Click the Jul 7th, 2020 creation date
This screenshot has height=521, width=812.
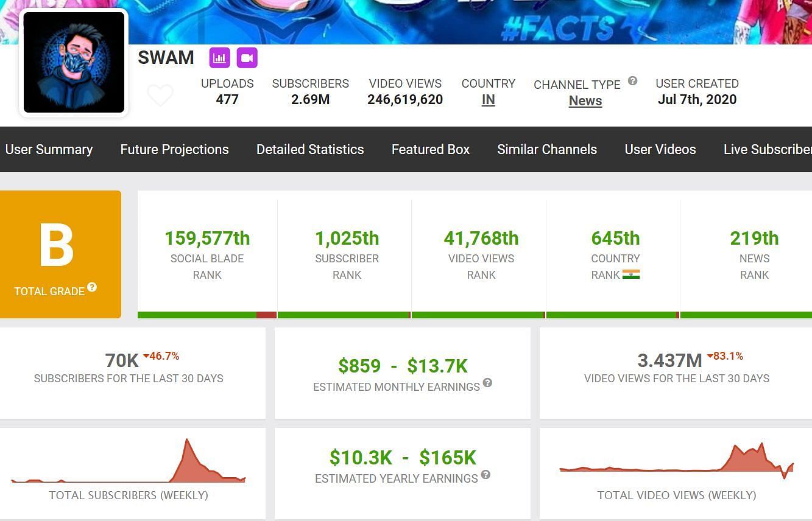(697, 100)
